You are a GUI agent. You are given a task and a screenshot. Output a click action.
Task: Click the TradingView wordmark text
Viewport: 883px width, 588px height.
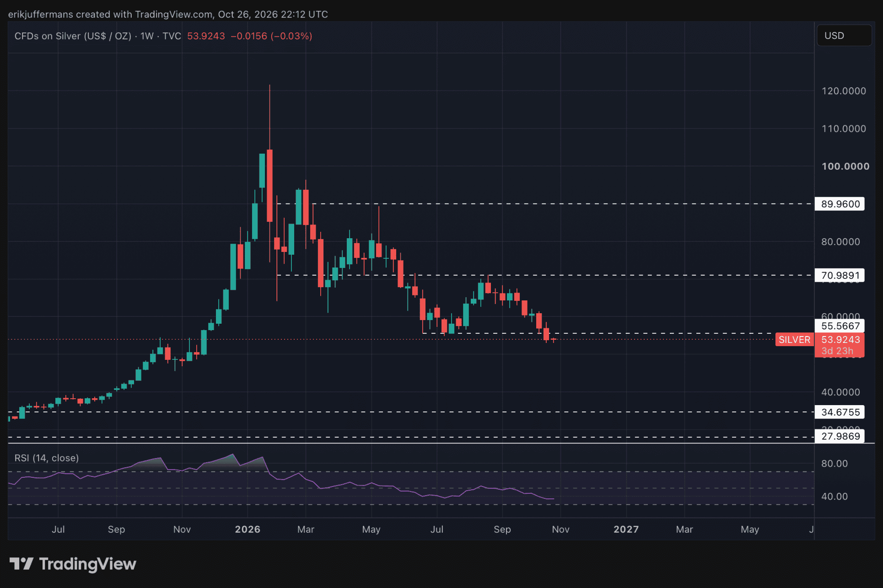tap(87, 564)
